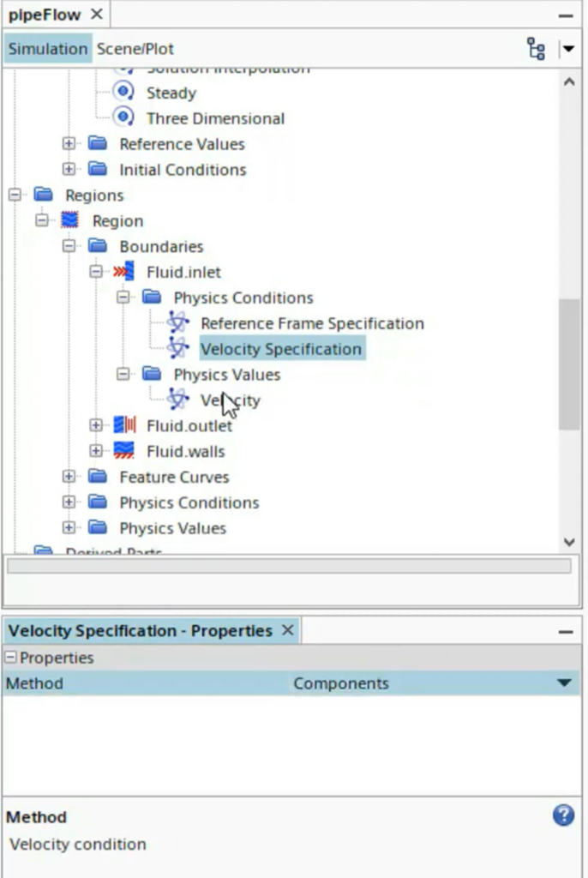
Task: Click the Fluid.outlet boundary icon
Action: tap(124, 425)
